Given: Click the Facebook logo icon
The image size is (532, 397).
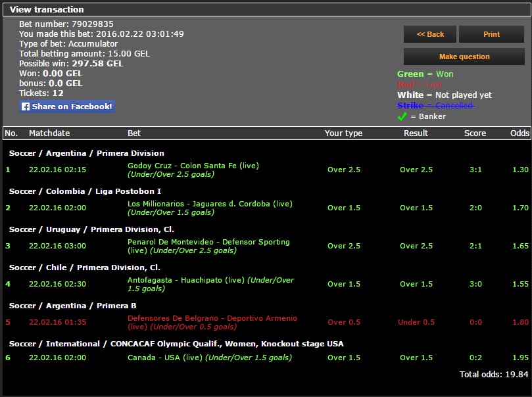Looking at the screenshot, I should tap(26, 106).
